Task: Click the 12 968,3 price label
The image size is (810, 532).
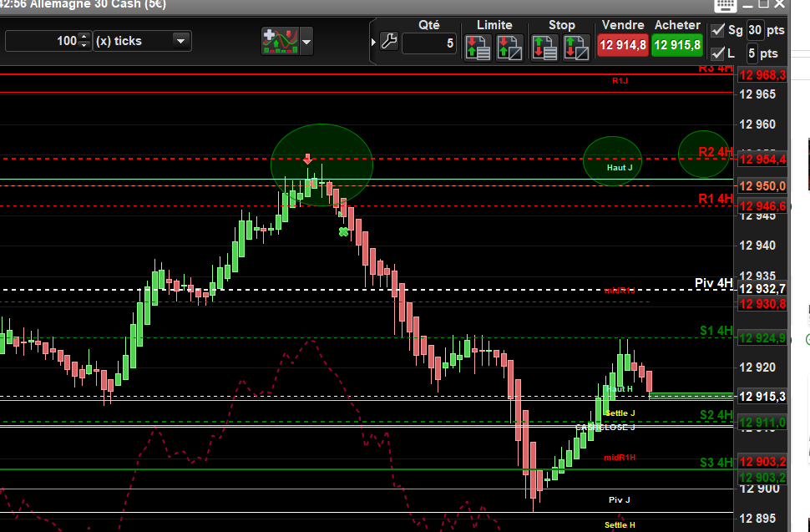Action: (x=762, y=75)
